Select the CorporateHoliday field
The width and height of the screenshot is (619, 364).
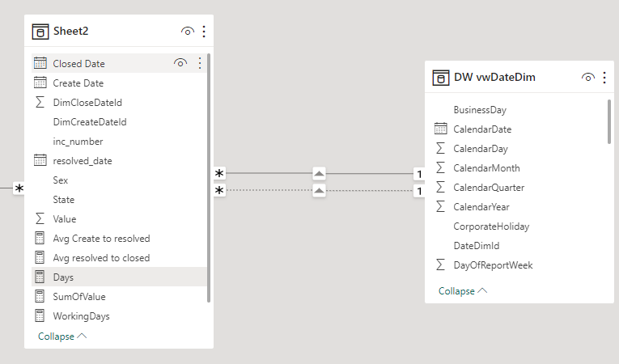click(x=491, y=226)
